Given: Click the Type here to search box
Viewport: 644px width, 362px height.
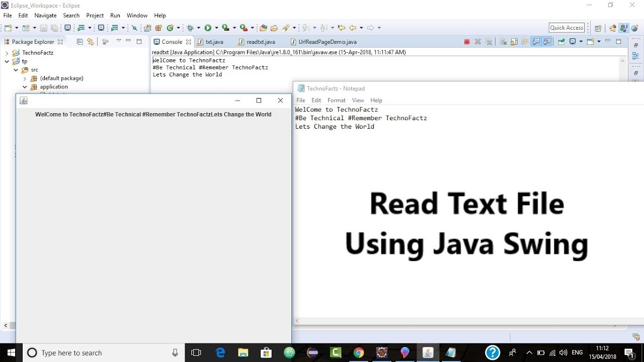Looking at the screenshot, I should click(104, 353).
